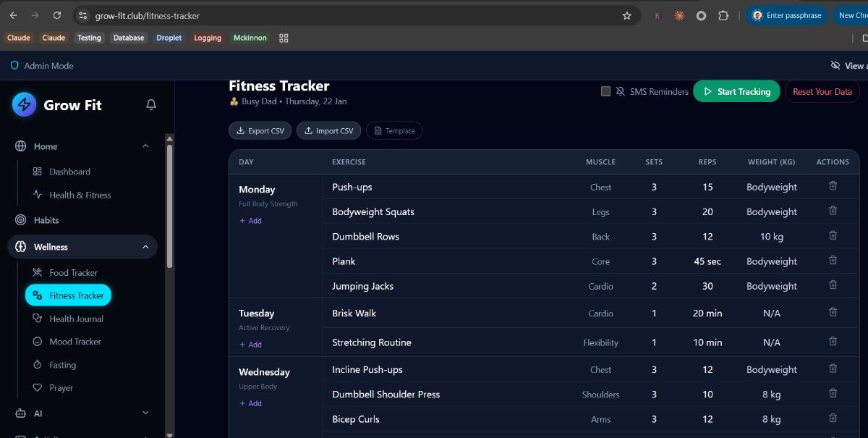Go to Mood Tracker page

(x=75, y=342)
